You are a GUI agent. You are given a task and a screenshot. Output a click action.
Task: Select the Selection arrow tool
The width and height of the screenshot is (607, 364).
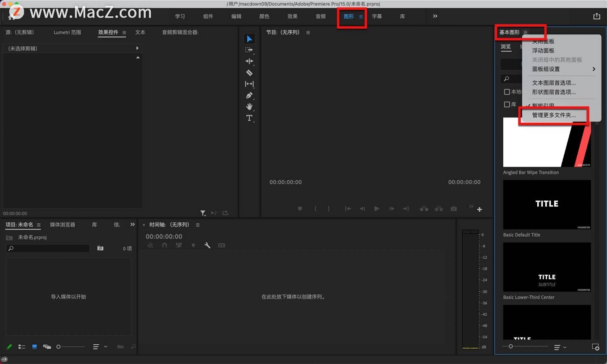[249, 39]
